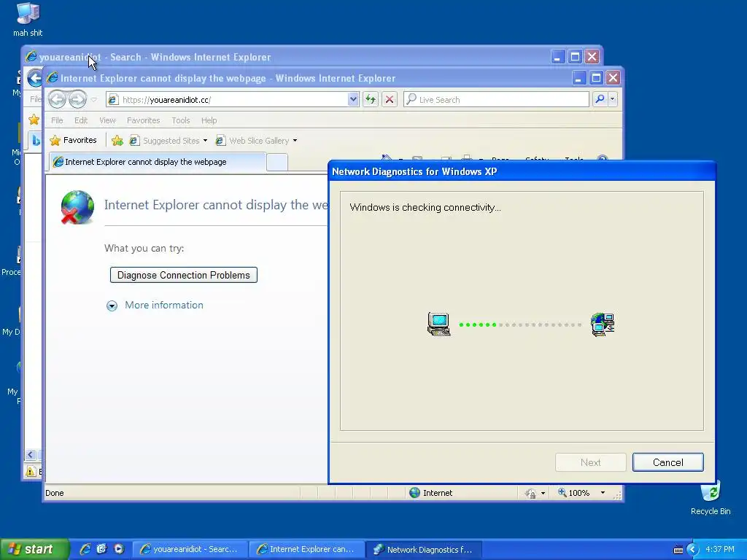The image size is (747, 560).
Task: Switch to 'Internet Explorer can...' taskbar button
Action: click(307, 550)
